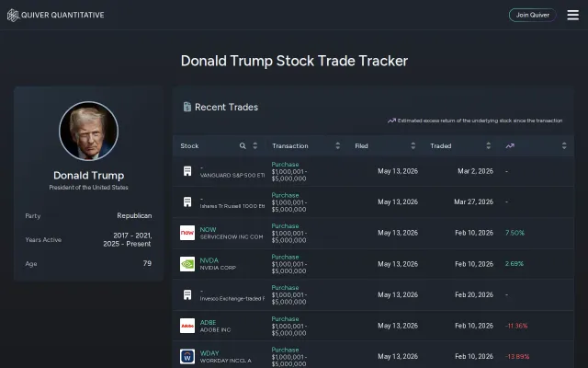Sort by the Transaction column arrows
This screenshot has height=368, width=588.
(x=337, y=145)
